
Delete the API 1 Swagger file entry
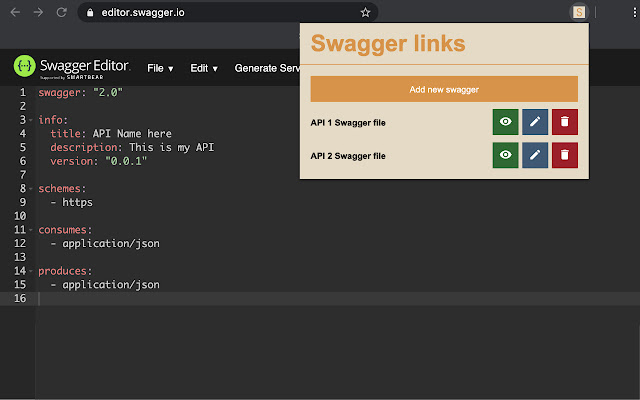tap(565, 122)
